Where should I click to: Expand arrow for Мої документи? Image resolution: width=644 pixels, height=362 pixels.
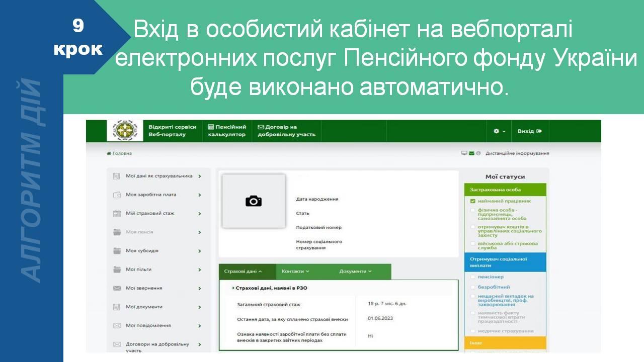[x=200, y=307]
